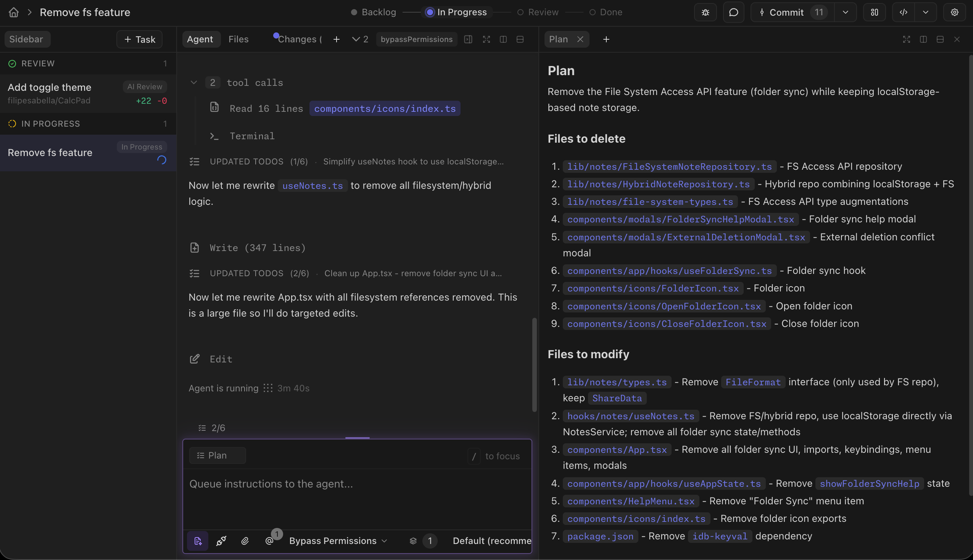Screen dimensions: 973x560
Task: Toggle side panel icon in Agent toolbar
Action: coord(468,39)
